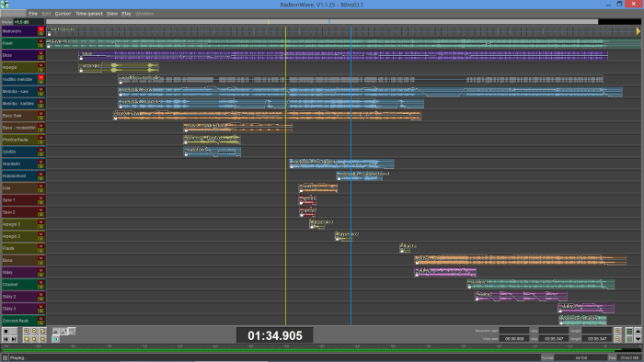Click the View stop time field

(x=554, y=339)
